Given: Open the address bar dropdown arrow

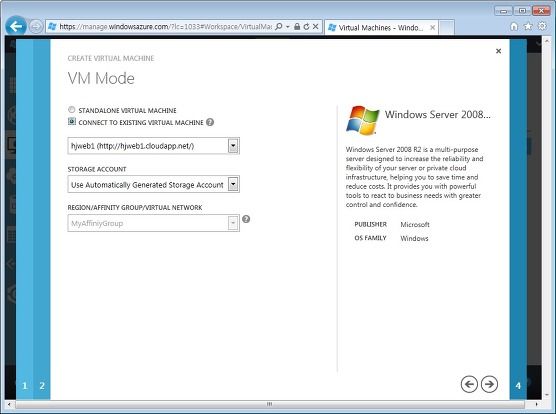Looking at the screenshot, I should [x=288, y=27].
